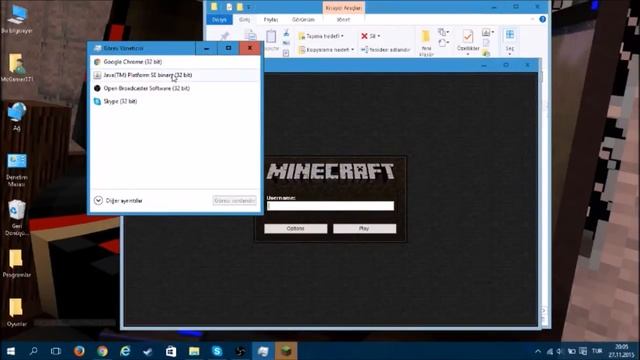Screen dimensions: 640x360
Task: Open Kopyalama hedefi dropdown in ribbon
Action: click(326, 50)
